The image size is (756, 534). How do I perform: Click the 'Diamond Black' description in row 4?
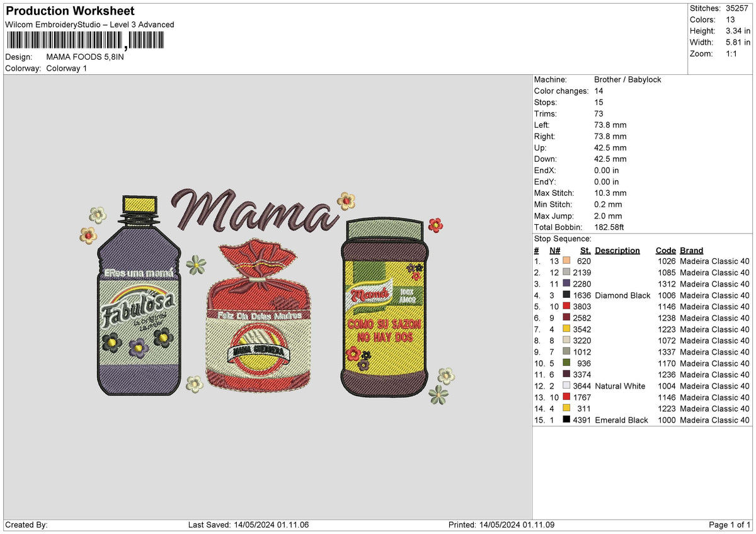coord(622,295)
